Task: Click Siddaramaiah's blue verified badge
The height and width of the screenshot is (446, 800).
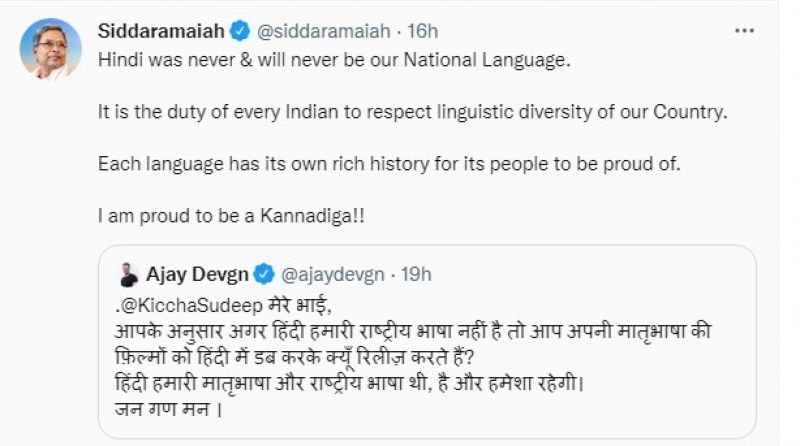Action: click(x=215, y=32)
